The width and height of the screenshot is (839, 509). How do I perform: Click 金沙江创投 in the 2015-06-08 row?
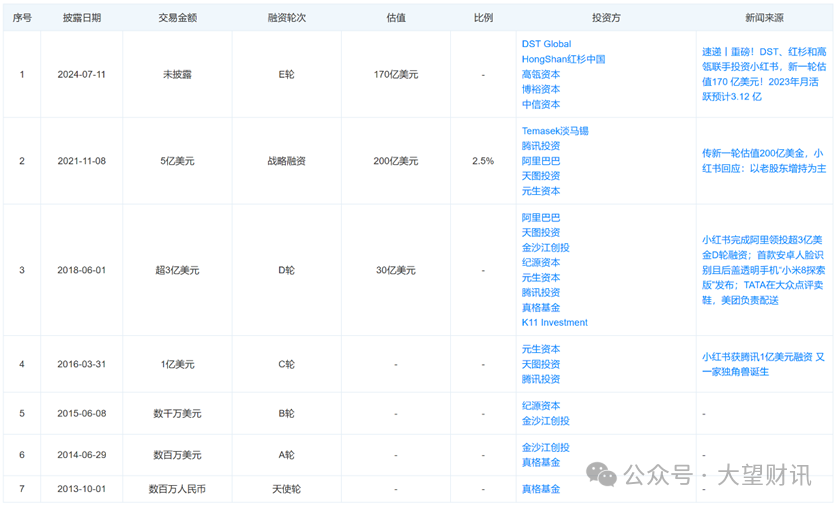click(546, 421)
